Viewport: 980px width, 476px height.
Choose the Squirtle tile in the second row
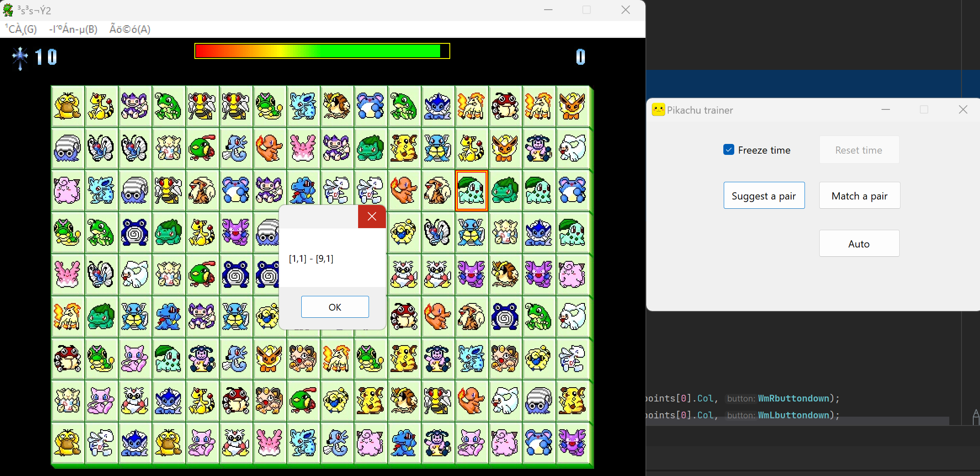point(438,148)
